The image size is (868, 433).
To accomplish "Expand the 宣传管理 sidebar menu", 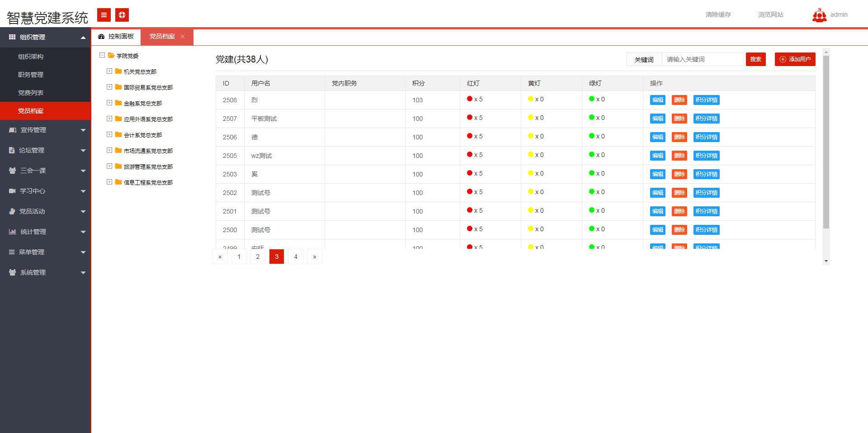I will (x=45, y=130).
